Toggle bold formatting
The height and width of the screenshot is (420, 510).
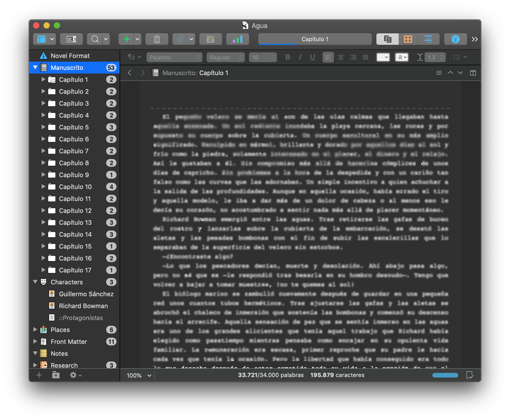tap(287, 57)
